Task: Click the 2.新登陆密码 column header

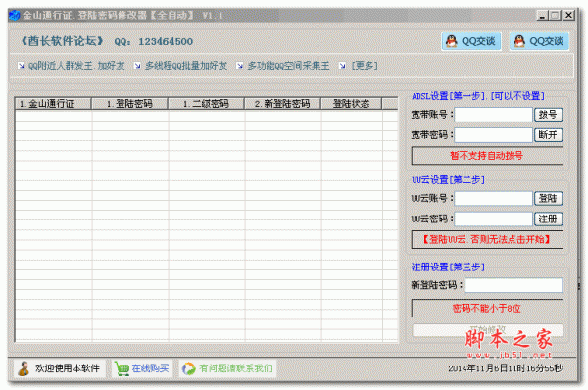Action: pos(283,104)
